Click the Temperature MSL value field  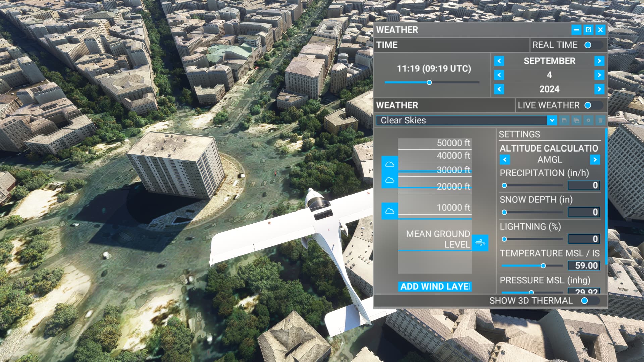coord(584,266)
